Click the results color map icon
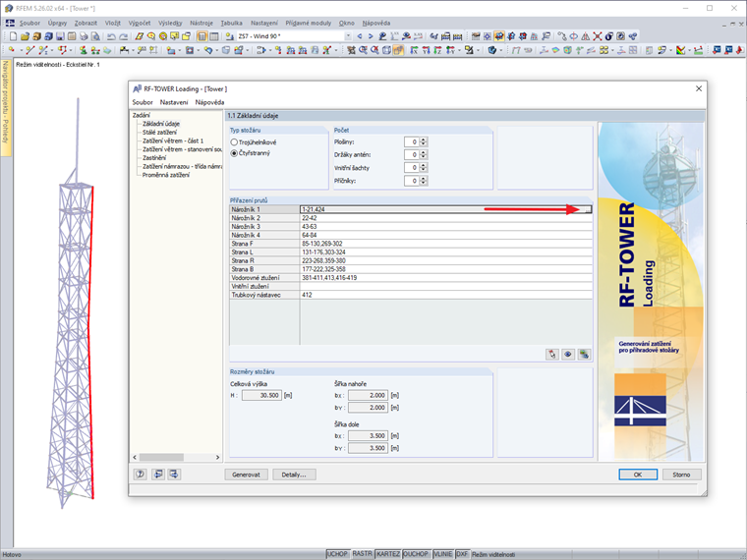747x560 pixels. 681,49
